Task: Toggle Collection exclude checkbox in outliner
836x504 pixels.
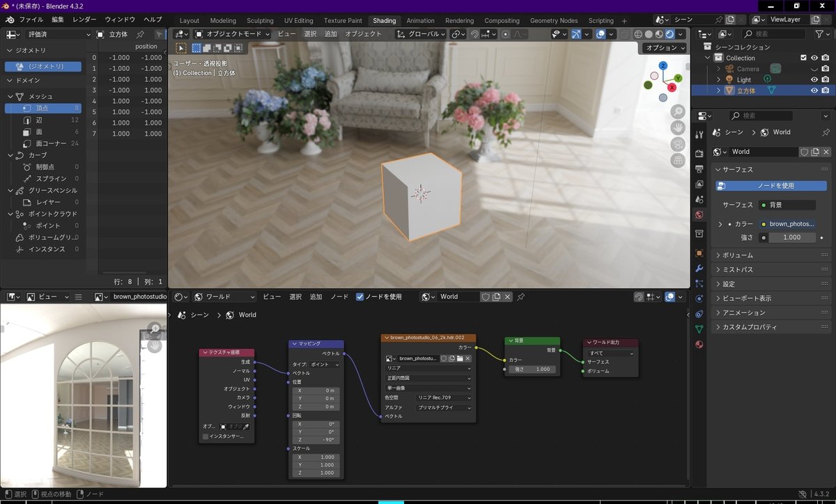Action: [x=803, y=58]
